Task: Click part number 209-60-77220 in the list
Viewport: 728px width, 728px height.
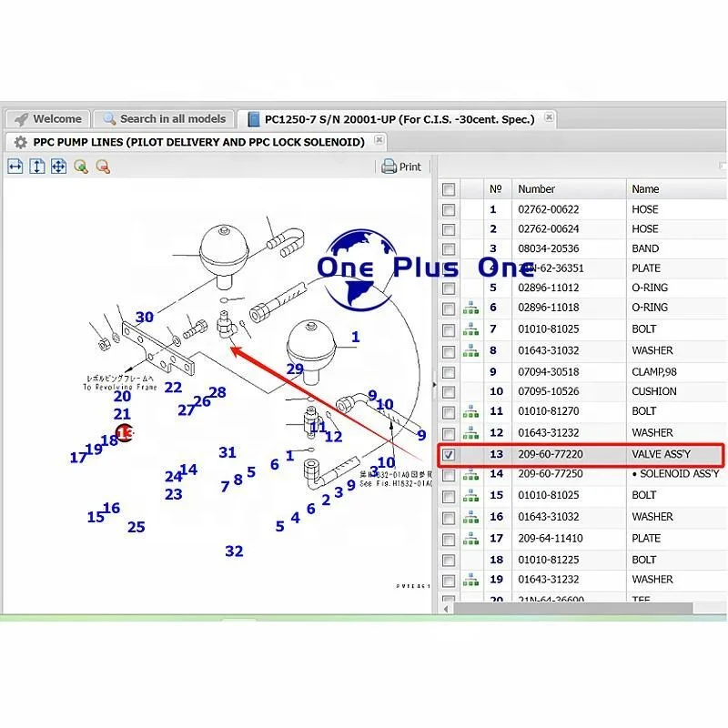Action: [550, 454]
